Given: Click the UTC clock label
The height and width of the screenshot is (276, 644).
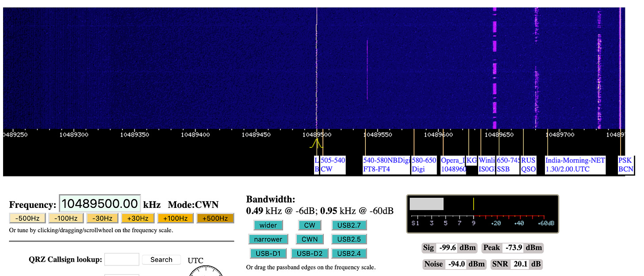Looking at the screenshot, I should (195, 260).
